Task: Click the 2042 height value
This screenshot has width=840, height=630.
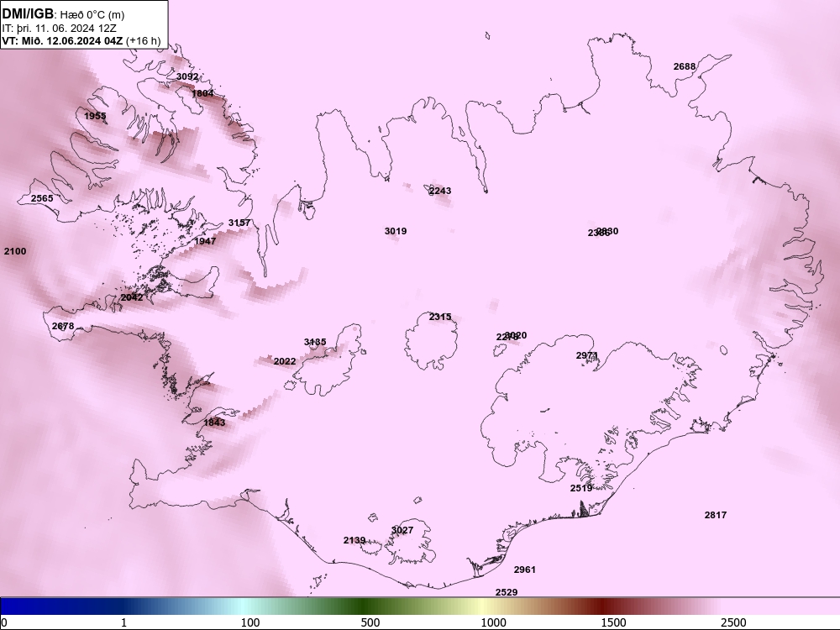Action: [x=132, y=297]
